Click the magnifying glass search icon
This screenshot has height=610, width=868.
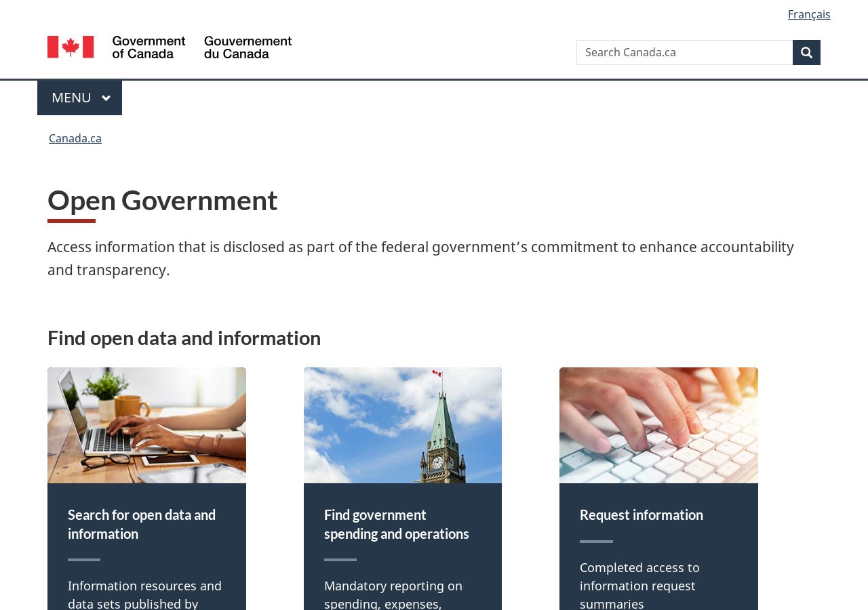tap(806, 52)
